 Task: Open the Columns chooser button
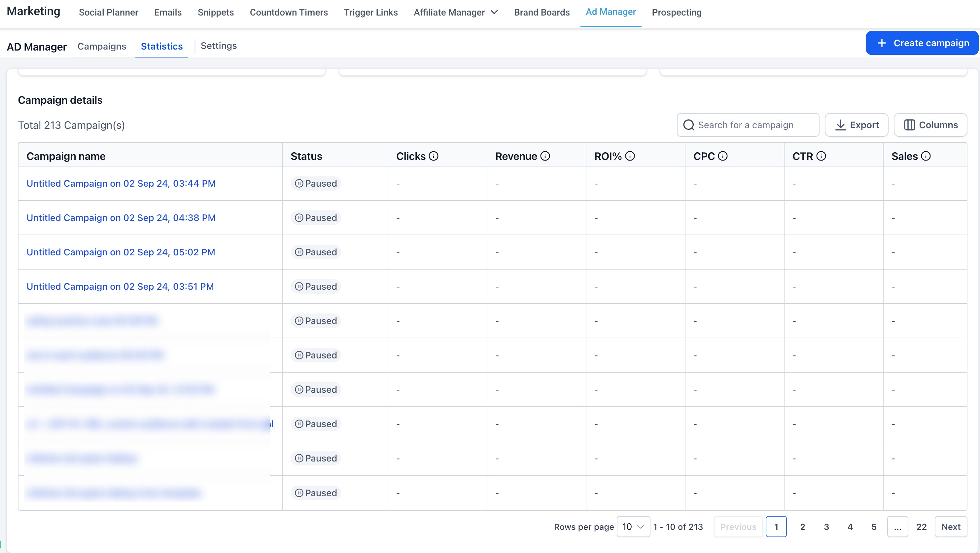[x=930, y=125]
